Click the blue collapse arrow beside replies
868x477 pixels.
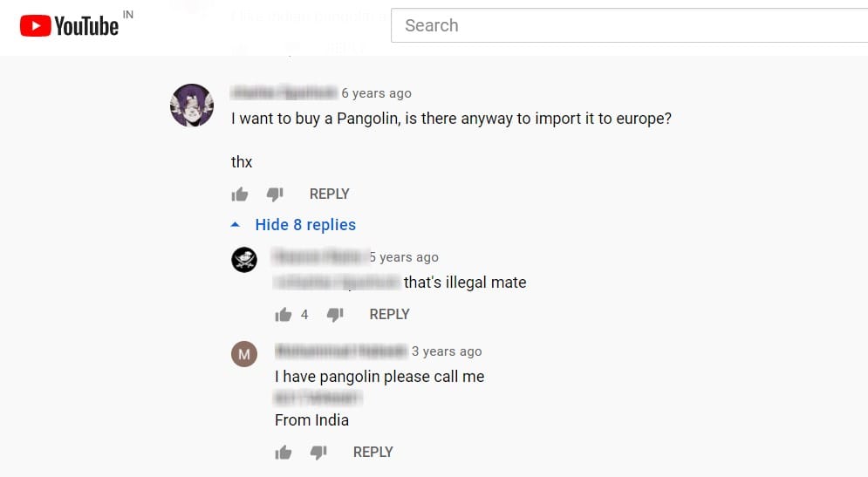[x=236, y=225]
